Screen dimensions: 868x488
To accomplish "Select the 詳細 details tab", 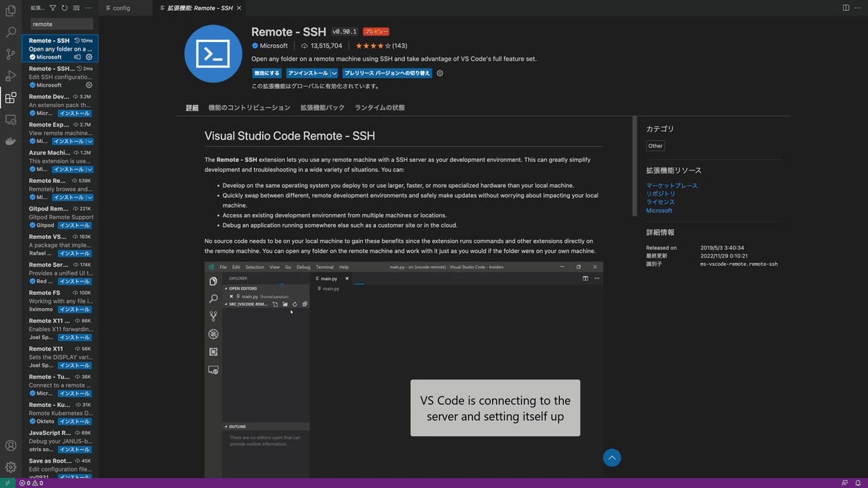I will click(192, 108).
